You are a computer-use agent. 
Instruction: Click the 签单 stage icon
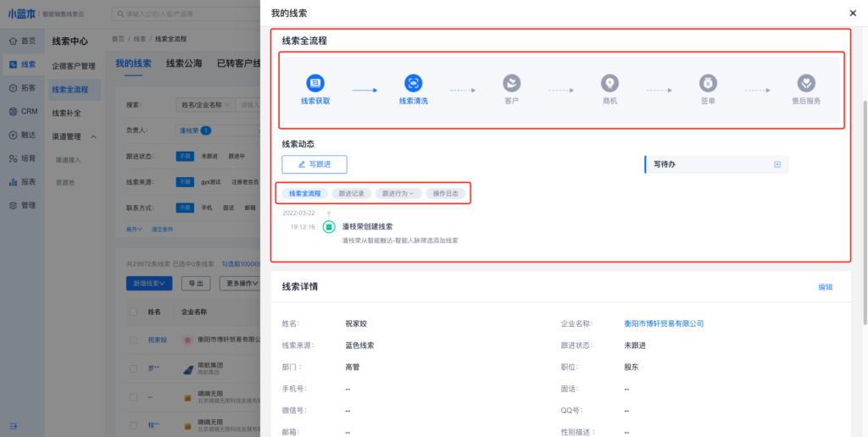click(x=708, y=83)
